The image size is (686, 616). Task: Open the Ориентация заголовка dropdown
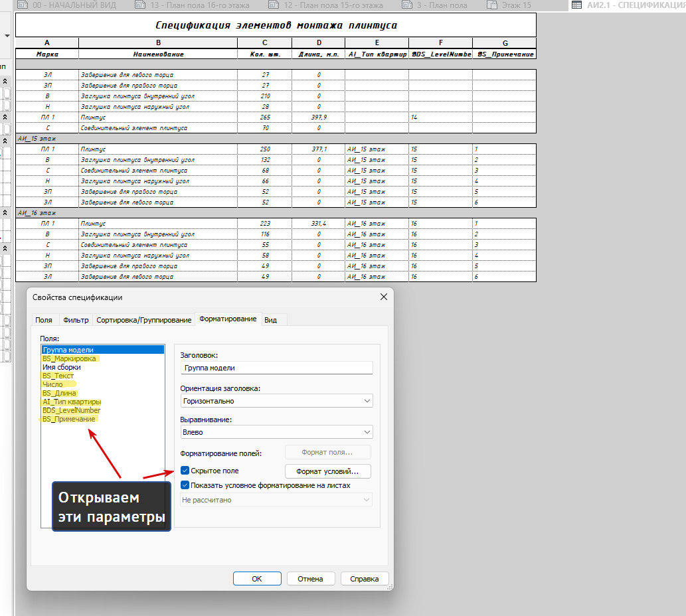[x=276, y=401]
